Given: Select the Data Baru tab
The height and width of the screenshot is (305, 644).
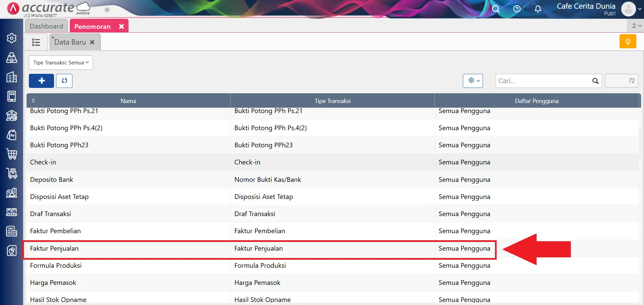Looking at the screenshot, I should click(70, 42).
